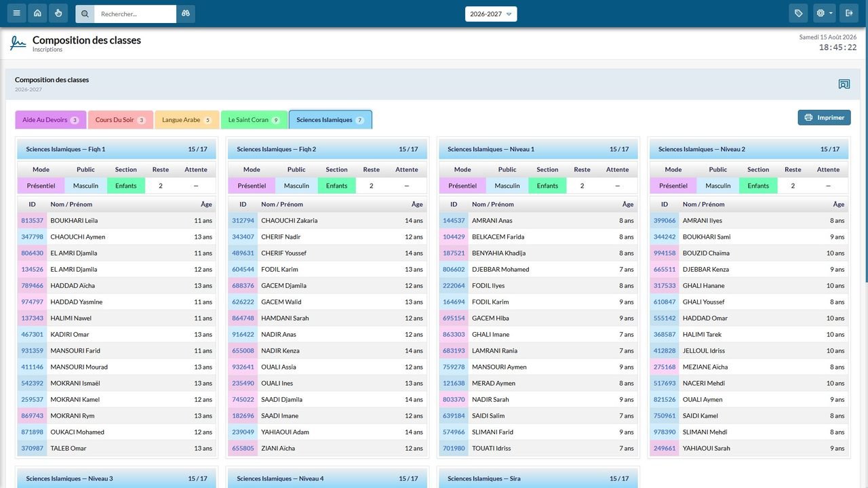Open student ID 134526
868x488 pixels.
click(x=32, y=269)
